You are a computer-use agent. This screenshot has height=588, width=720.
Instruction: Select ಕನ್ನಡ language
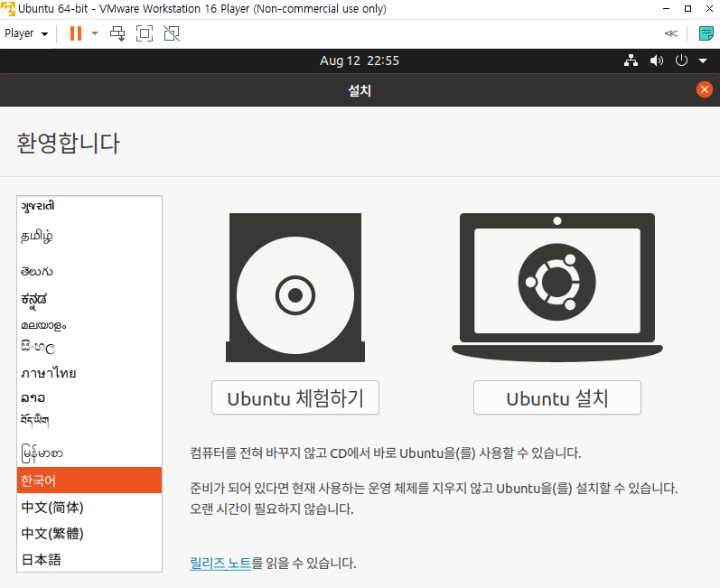tap(89, 299)
